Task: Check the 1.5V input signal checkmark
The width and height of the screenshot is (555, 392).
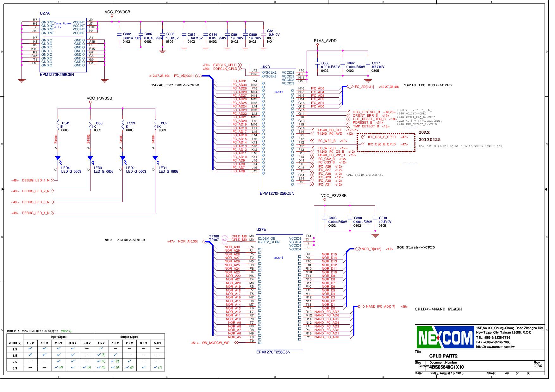Action: pyautogui.click(x=29, y=349)
